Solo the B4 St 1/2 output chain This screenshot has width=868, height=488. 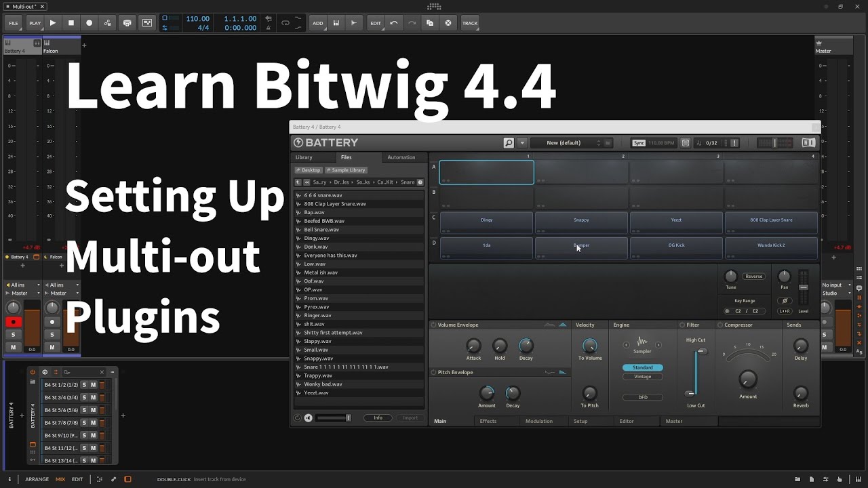[84, 385]
